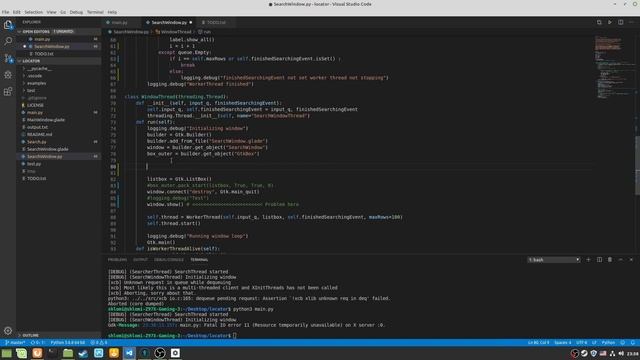Open file manager from taskbar
640x360 pixels.
point(68,353)
